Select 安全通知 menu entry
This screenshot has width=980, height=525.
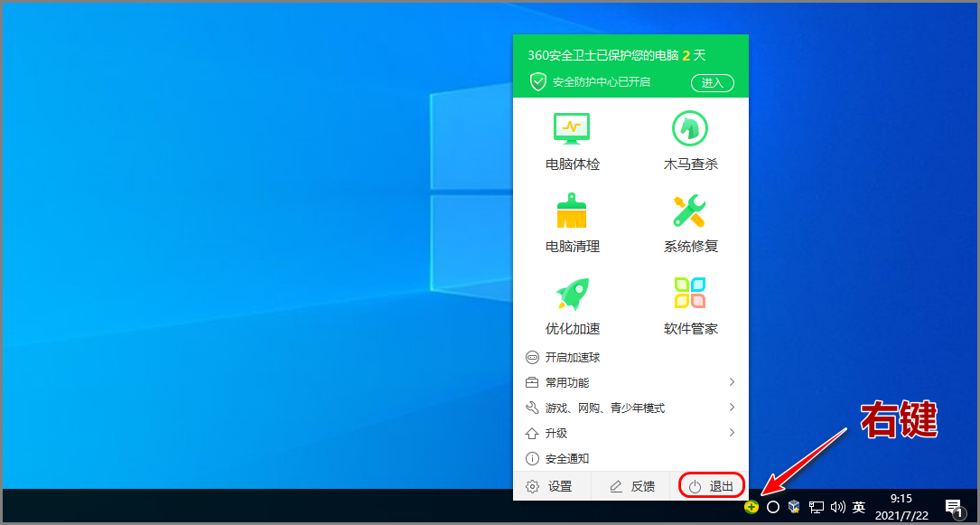pyautogui.click(x=630, y=459)
